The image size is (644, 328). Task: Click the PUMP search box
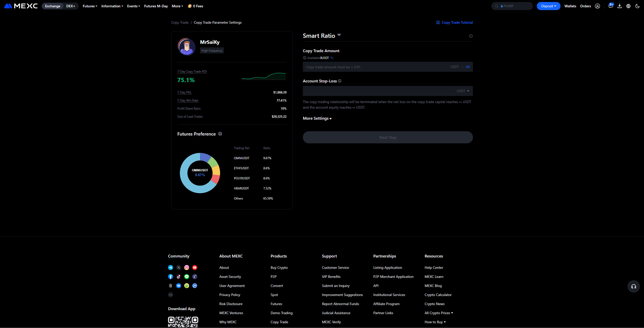tap(512, 6)
